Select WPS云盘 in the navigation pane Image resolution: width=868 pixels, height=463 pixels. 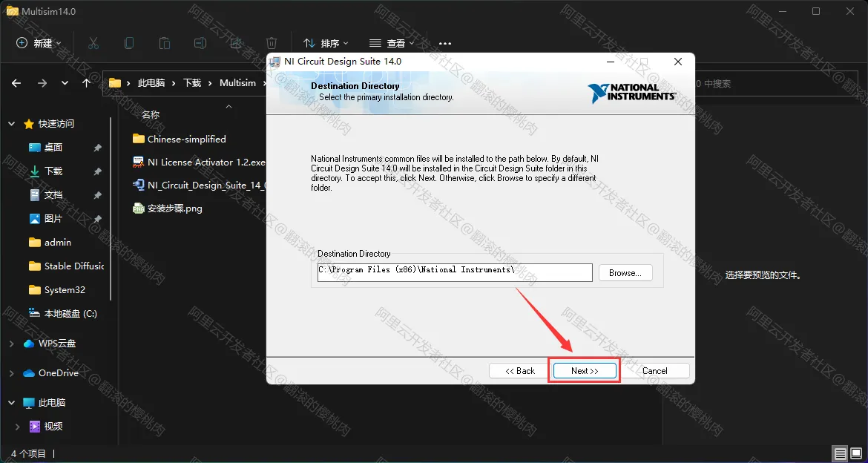tap(57, 344)
